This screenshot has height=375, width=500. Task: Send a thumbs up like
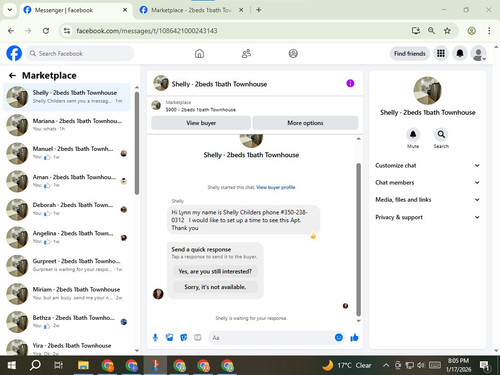[x=354, y=338]
